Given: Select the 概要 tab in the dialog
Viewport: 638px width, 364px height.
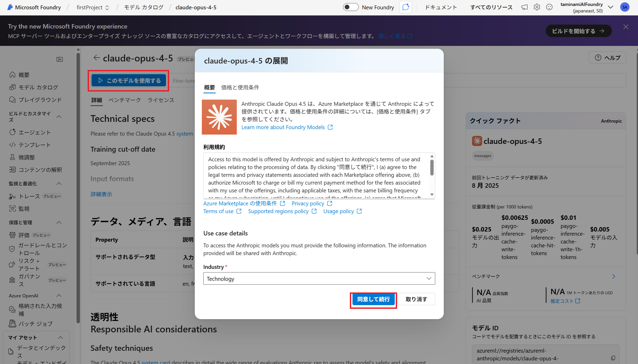Looking at the screenshot, I should (209, 88).
